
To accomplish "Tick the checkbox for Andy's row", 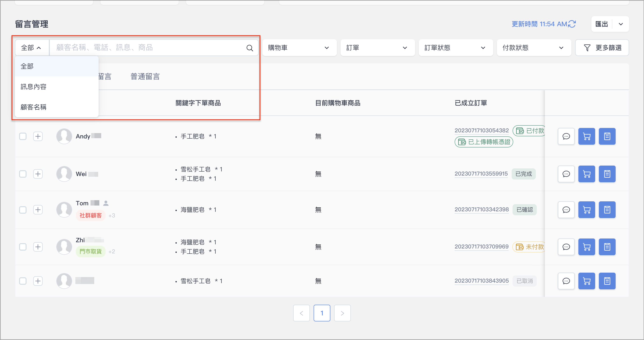I will 23,136.
